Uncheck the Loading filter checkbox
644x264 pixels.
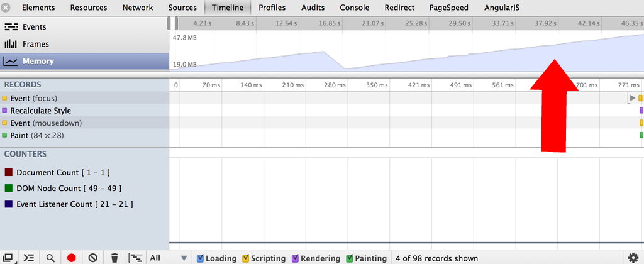(x=200, y=258)
